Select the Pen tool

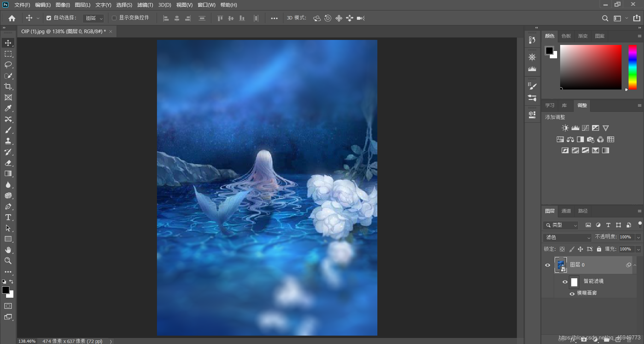pos(8,207)
